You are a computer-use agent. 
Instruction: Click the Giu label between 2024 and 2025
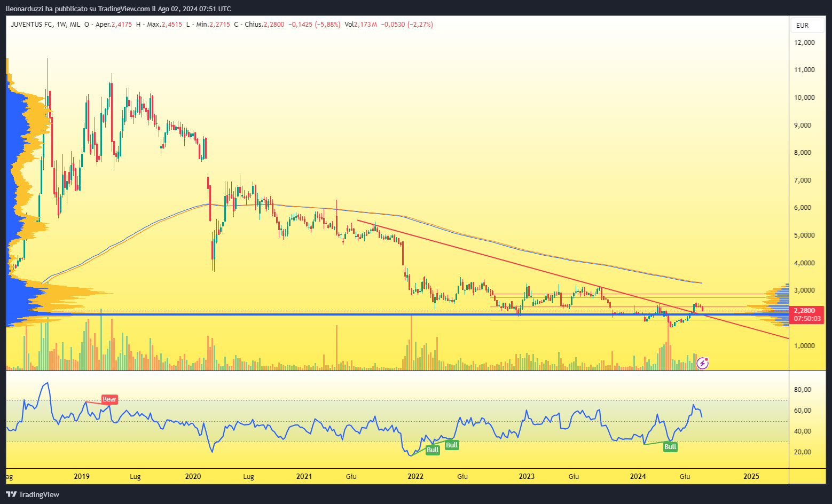(x=685, y=476)
